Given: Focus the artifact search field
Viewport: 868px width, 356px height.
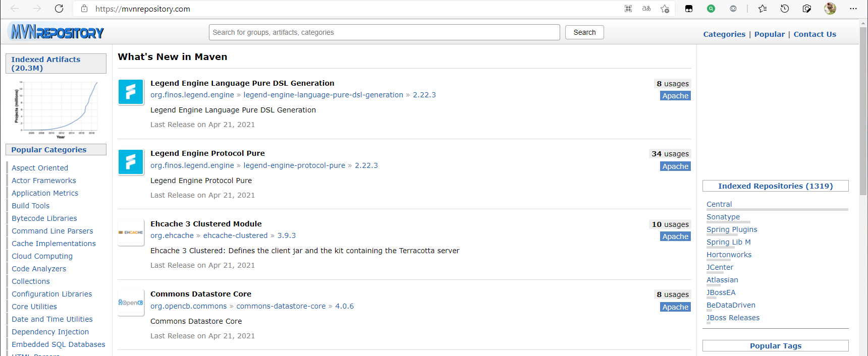Looking at the screenshot, I should click(x=384, y=32).
